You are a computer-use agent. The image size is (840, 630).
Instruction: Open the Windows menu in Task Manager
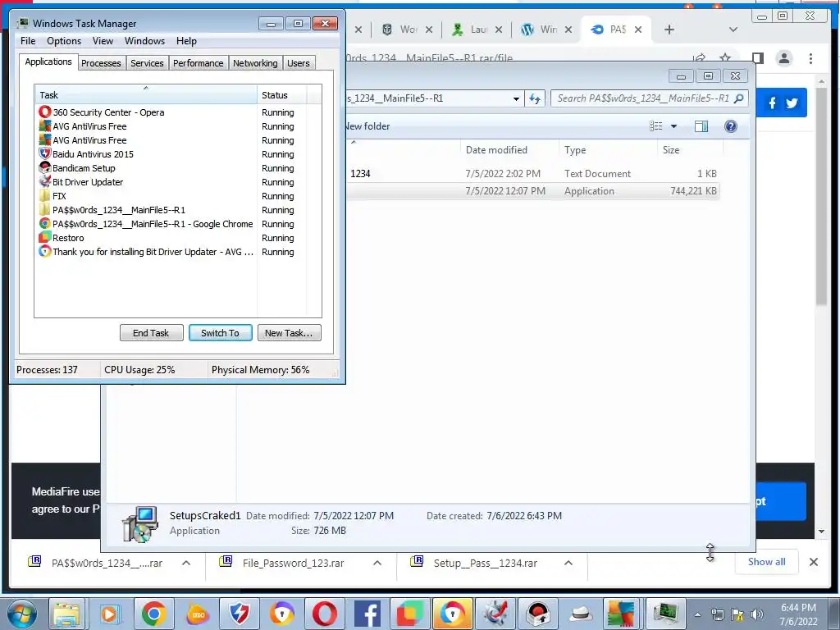point(144,41)
